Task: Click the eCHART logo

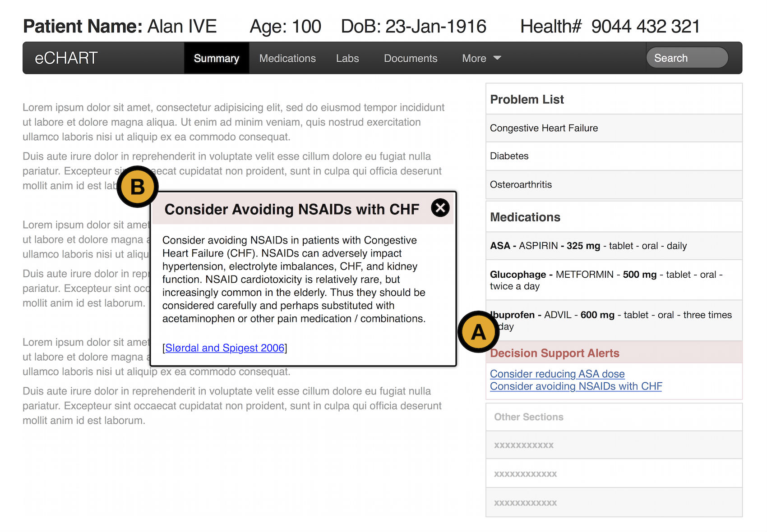Action: (x=66, y=58)
